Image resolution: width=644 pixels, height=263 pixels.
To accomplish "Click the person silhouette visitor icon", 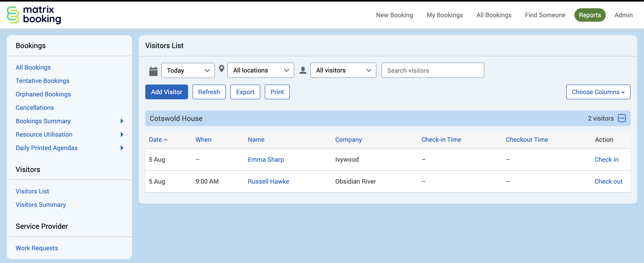I will 303,70.
